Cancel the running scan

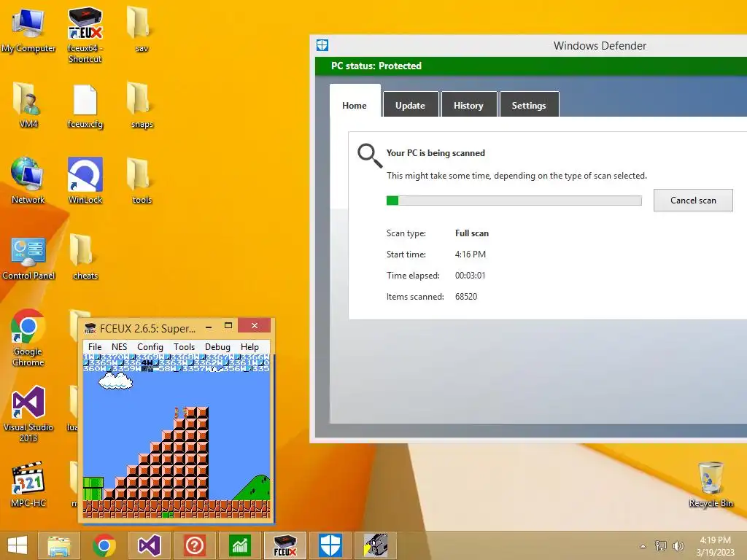point(693,200)
